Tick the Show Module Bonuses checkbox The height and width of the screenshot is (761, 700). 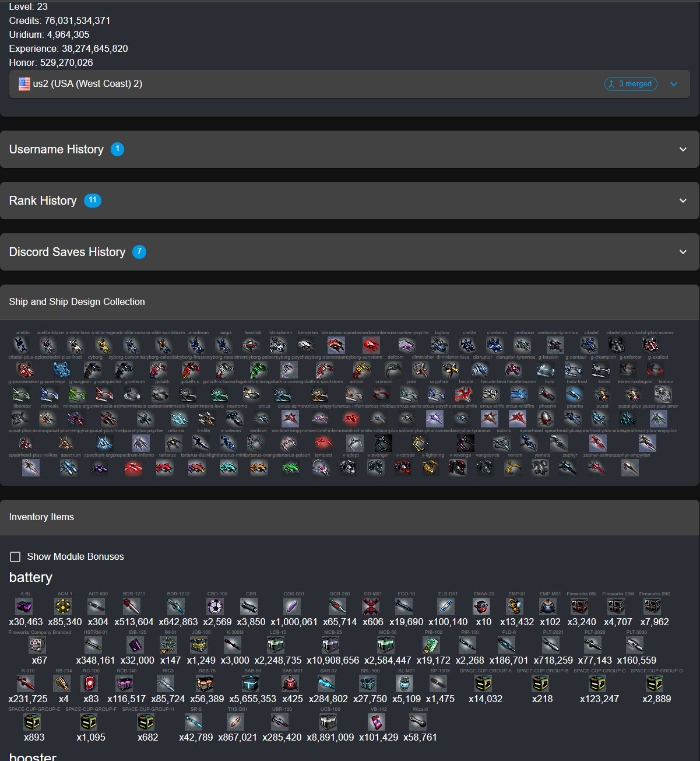[15, 557]
